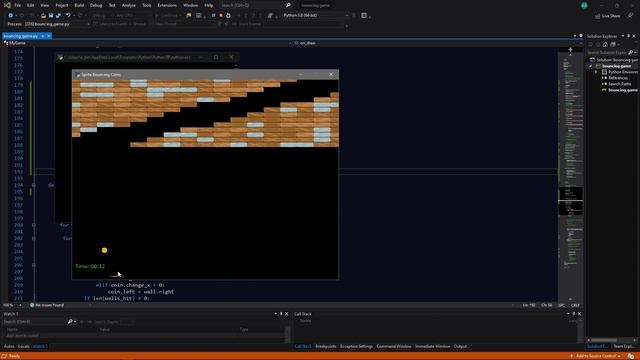Click the Undo arrow icon

click(x=68, y=16)
